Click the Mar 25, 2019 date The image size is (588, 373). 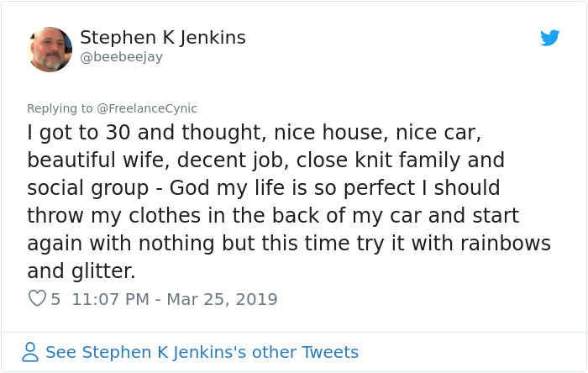[x=220, y=298]
